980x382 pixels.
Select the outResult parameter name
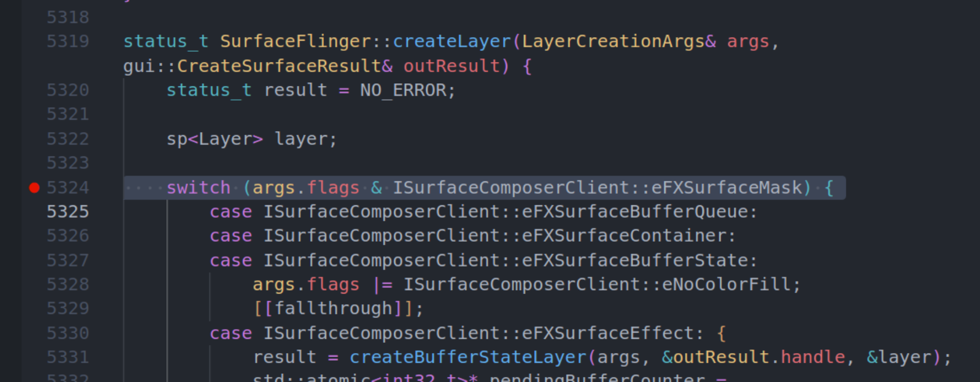(x=452, y=66)
